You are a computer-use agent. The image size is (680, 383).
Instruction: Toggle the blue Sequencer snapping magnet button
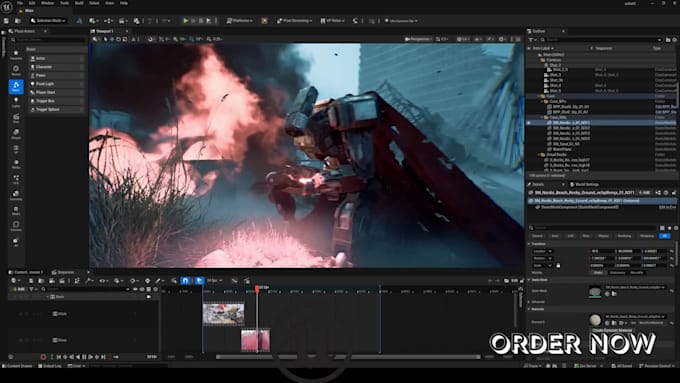tap(185, 281)
